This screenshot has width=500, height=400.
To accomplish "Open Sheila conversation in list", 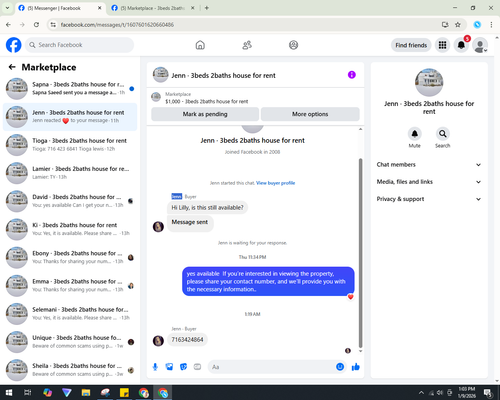I will (70, 370).
